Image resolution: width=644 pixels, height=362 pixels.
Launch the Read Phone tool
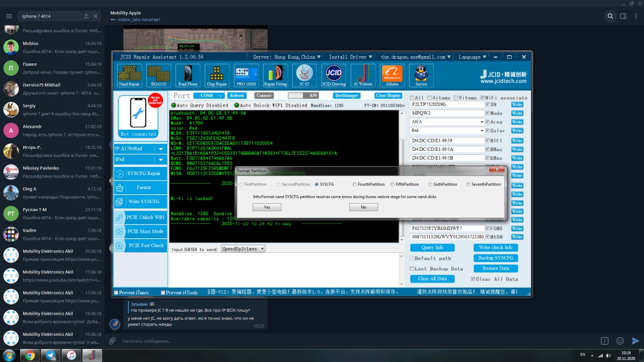coord(188,75)
